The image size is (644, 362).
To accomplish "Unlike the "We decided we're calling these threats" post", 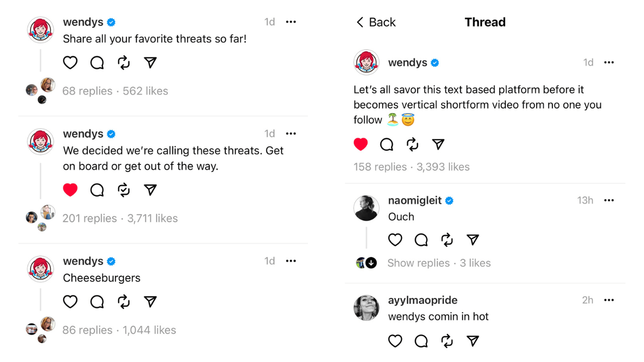I will click(x=70, y=190).
